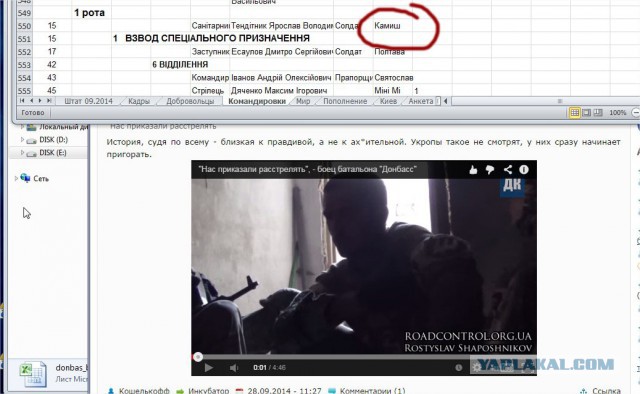Click the zoom out minus button in Excel

636,113
